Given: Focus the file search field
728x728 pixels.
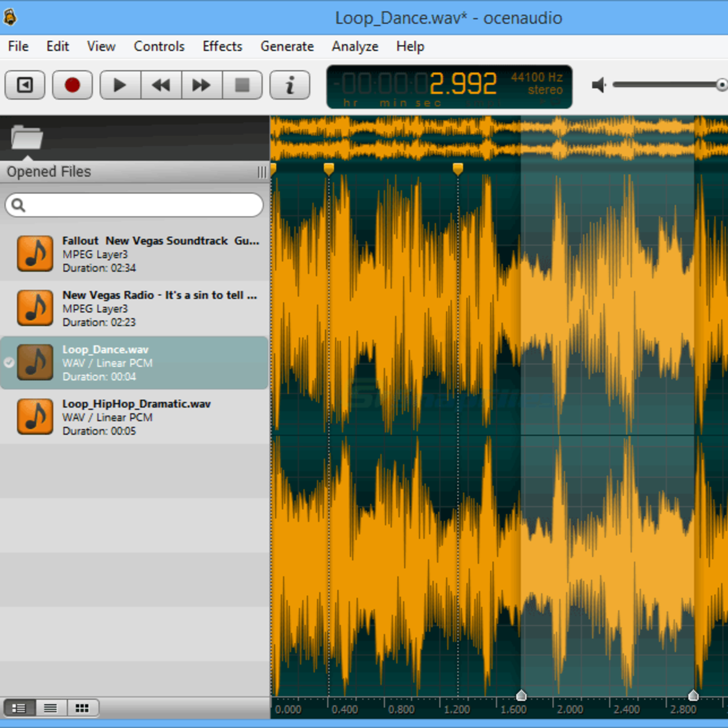Looking at the screenshot, I should click(134, 205).
